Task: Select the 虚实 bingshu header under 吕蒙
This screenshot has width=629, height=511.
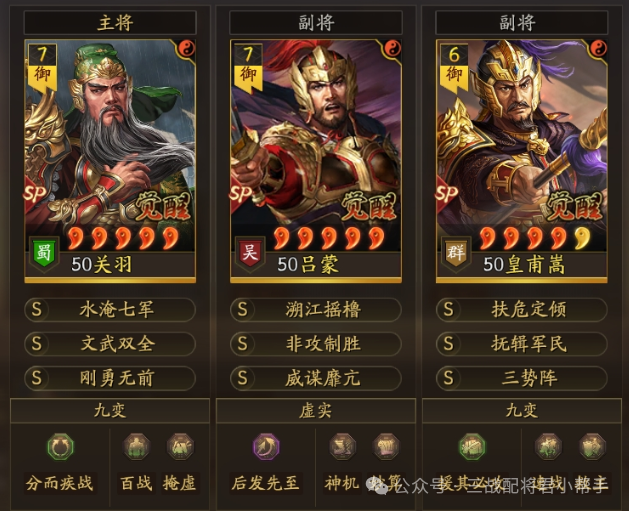Action: pyautogui.click(x=316, y=411)
